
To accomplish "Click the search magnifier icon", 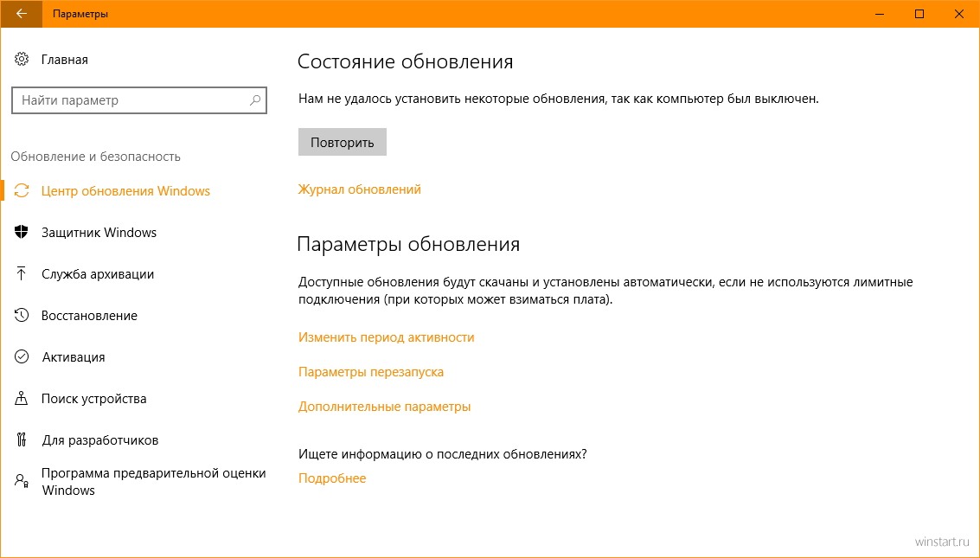I will coord(255,100).
